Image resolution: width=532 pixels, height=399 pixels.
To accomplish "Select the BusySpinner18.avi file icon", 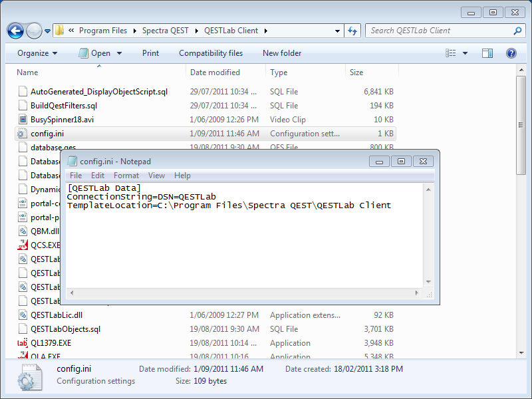I will (23, 120).
